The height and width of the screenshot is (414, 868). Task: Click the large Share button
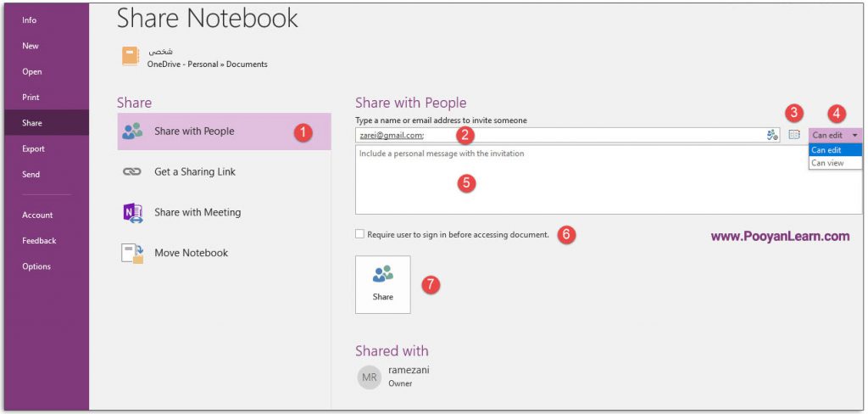pyautogui.click(x=382, y=284)
